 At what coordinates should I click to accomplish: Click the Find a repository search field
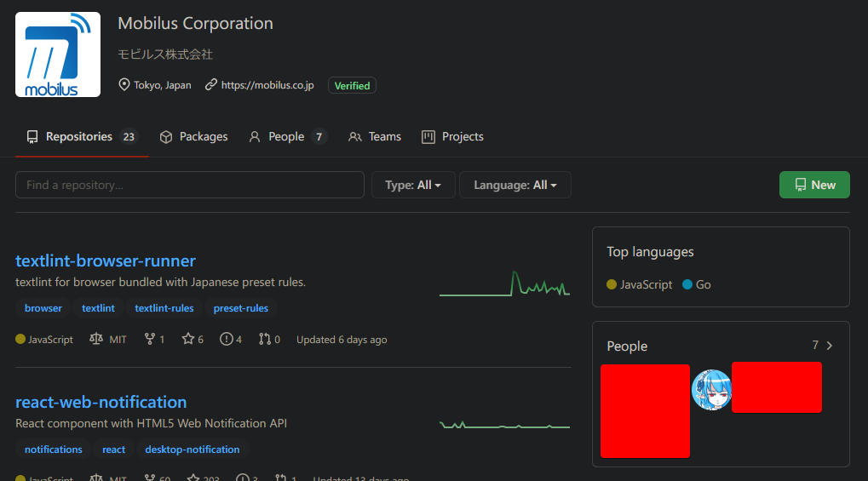coord(190,185)
